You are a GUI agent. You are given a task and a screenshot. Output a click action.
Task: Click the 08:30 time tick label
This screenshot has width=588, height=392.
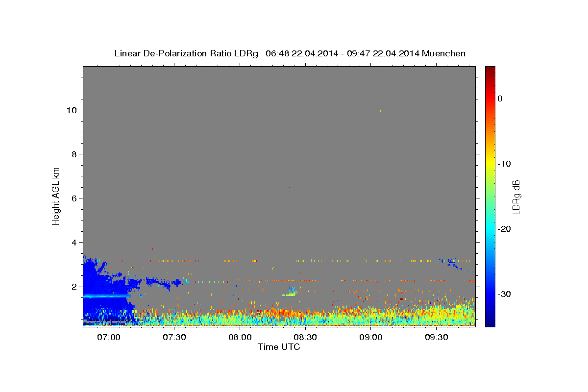[x=306, y=338]
